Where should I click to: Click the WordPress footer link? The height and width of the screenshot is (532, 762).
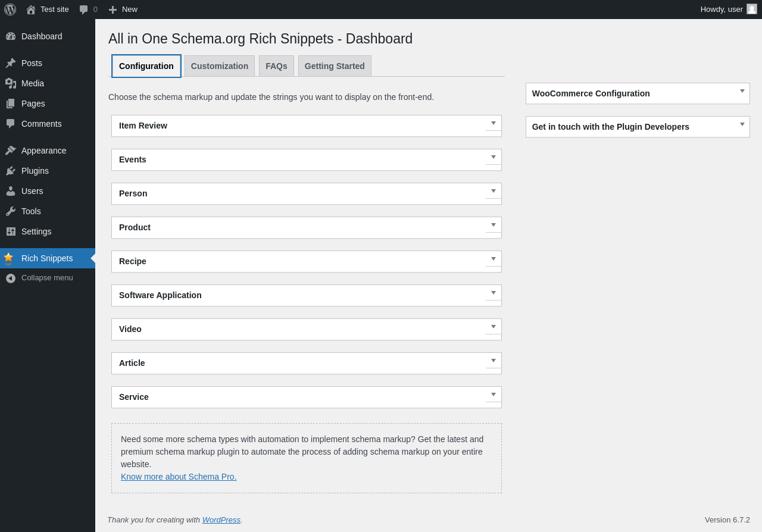tap(221, 520)
